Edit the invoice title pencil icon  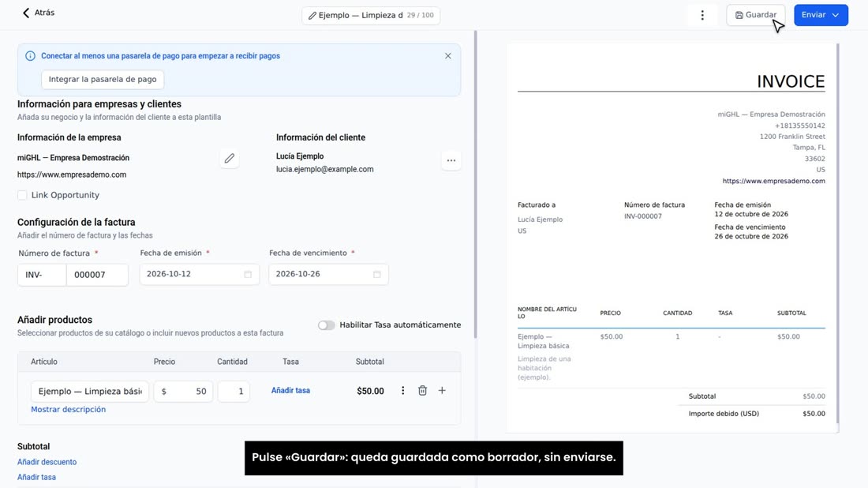312,16
